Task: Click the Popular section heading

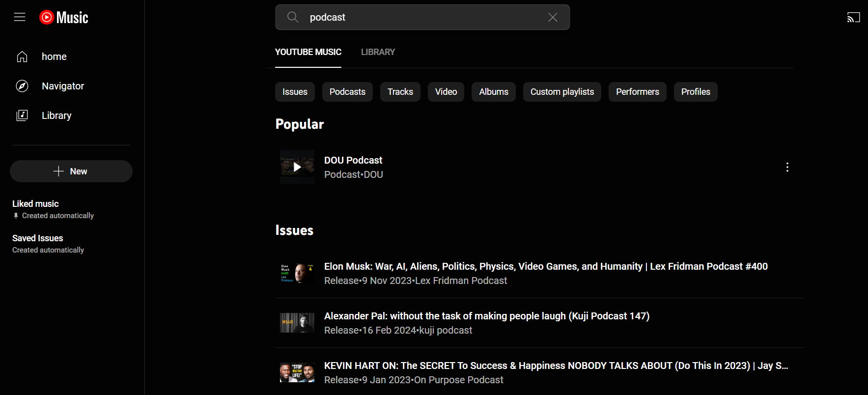Action: point(300,124)
